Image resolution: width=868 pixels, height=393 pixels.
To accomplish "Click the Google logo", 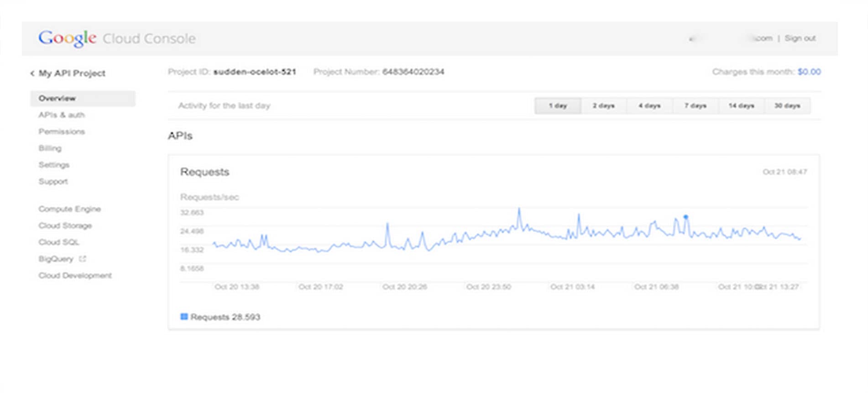I will [67, 38].
